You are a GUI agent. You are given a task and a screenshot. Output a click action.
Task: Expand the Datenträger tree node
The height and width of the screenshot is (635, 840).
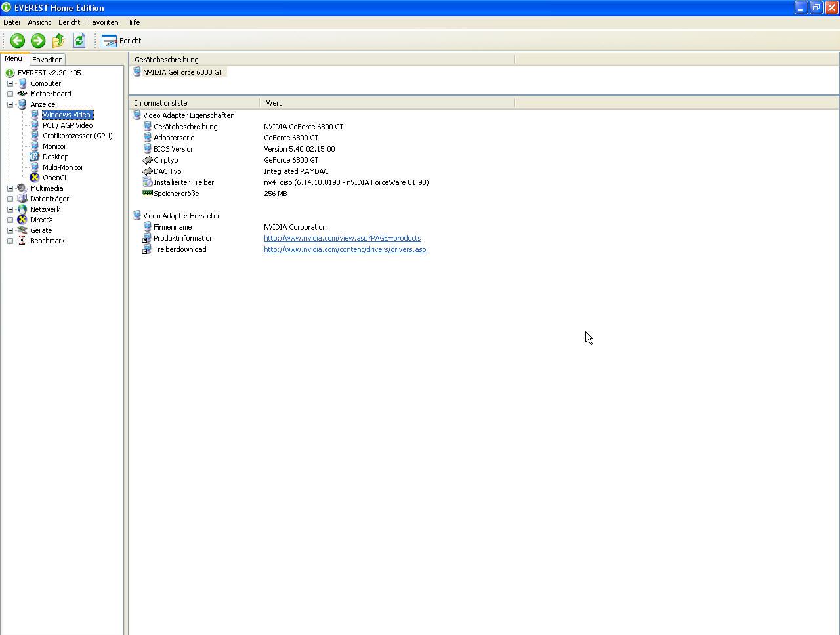tap(10, 199)
